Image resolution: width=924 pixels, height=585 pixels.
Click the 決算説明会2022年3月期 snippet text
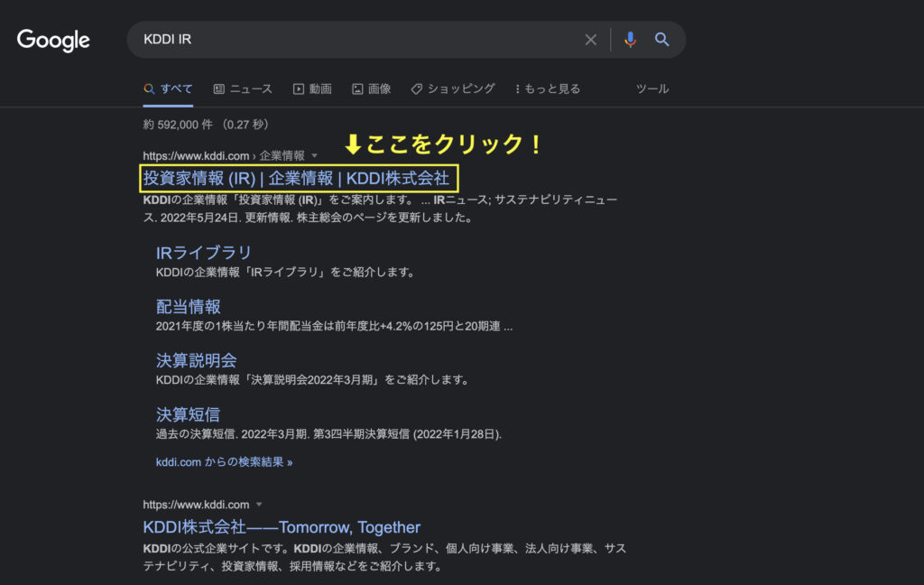coord(312,380)
